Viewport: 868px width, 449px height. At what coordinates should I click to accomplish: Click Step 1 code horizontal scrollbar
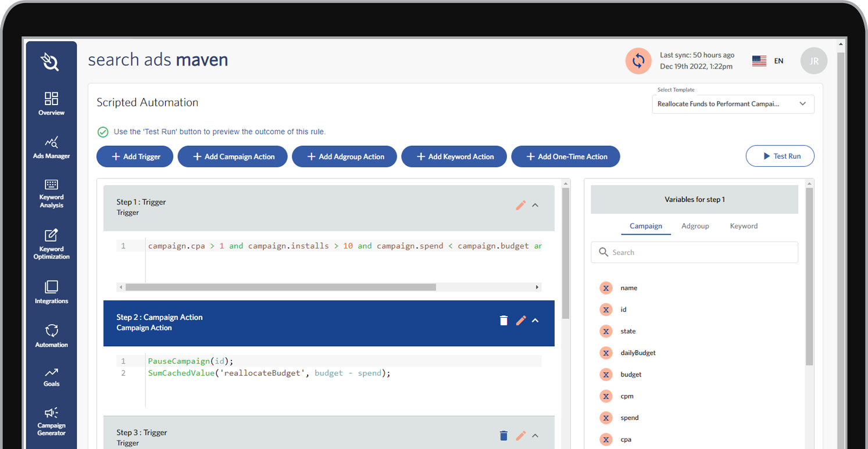[281, 287]
